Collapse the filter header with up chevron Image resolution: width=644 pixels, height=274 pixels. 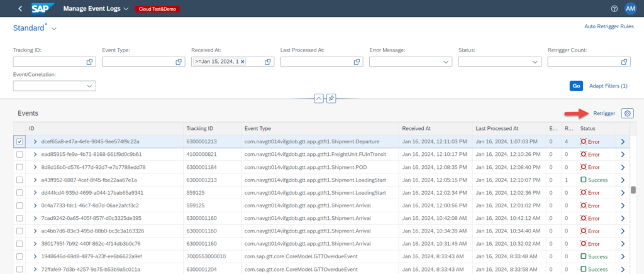(318, 99)
